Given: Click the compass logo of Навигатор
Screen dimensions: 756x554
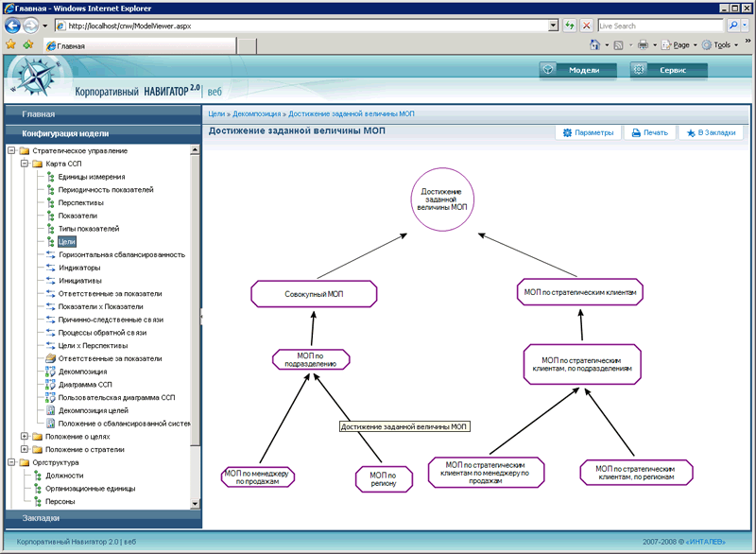Looking at the screenshot, I should coord(35,76).
